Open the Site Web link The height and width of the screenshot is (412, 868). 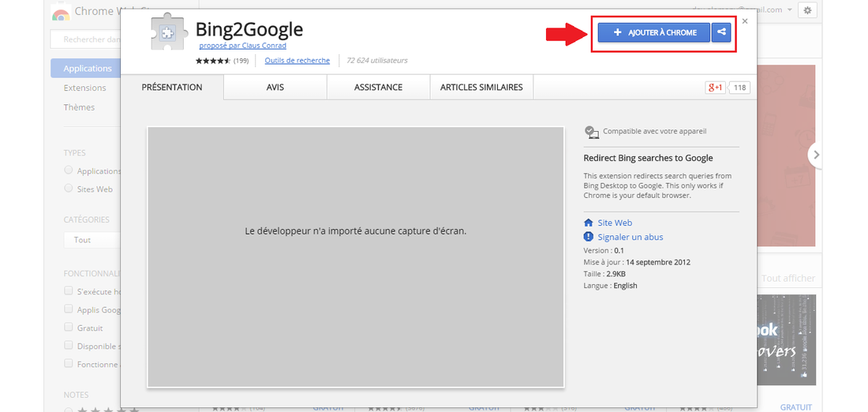pyautogui.click(x=615, y=223)
